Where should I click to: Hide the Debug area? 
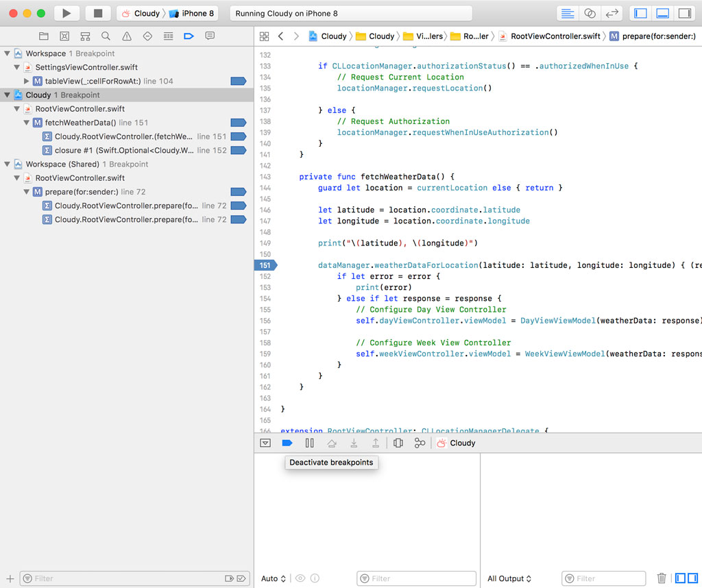(663, 13)
